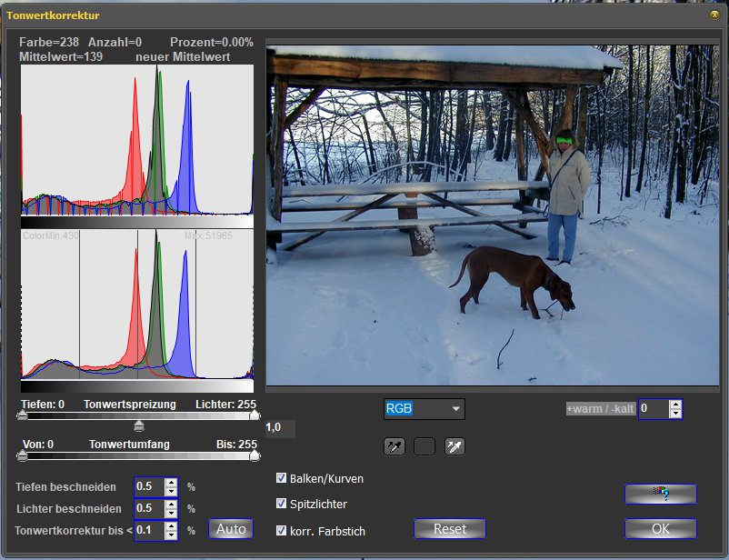The width and height of the screenshot is (729, 560).
Task: Increase the warm/kalt value with up arrow
Action: (674, 405)
